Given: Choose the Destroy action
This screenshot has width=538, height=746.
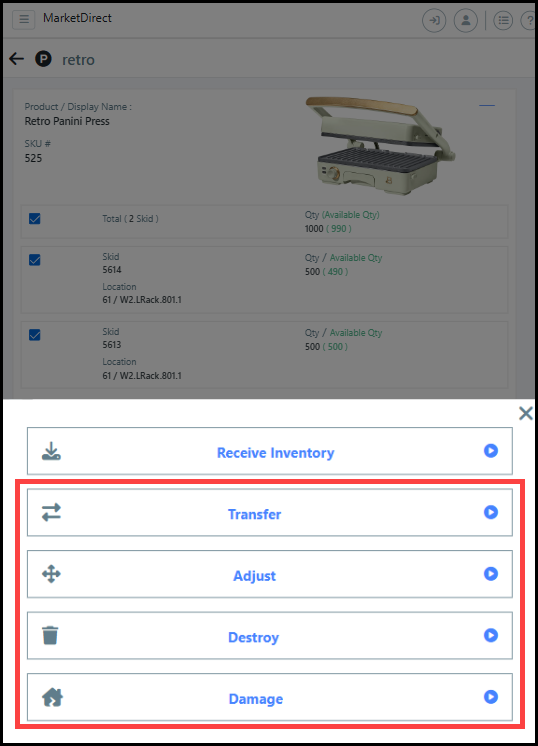Looking at the screenshot, I should pyautogui.click(x=270, y=636).
